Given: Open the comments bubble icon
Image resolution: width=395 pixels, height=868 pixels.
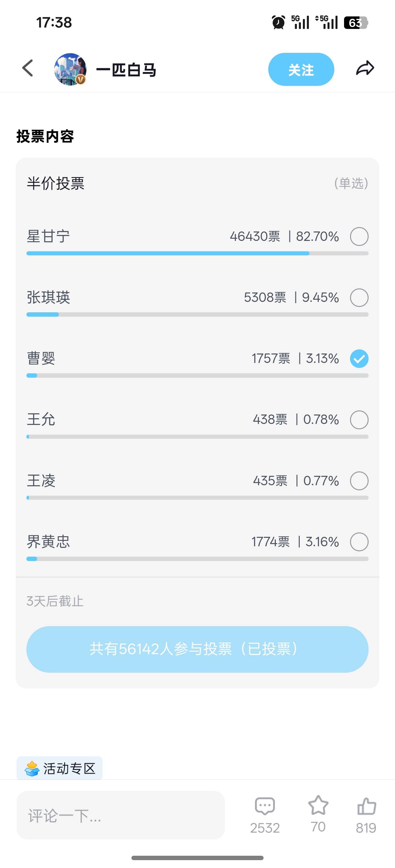Looking at the screenshot, I should (265, 806).
